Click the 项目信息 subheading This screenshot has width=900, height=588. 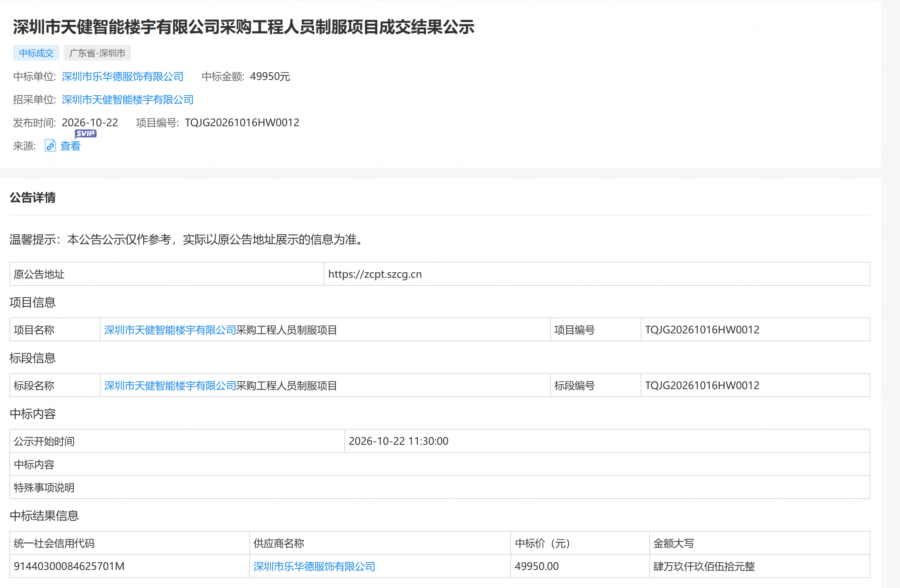coord(33,302)
